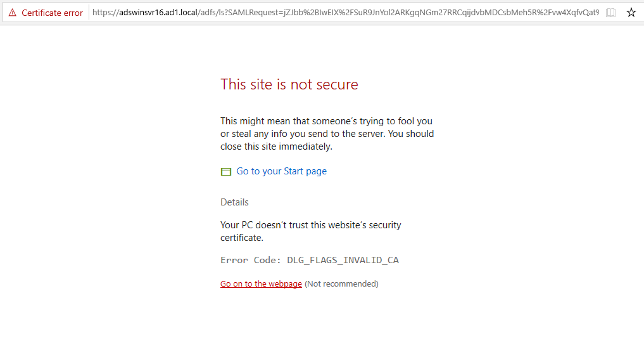Click the 'someone's trying to fool you' paragraph
Screen dimensions: 644x357
tap(327, 134)
